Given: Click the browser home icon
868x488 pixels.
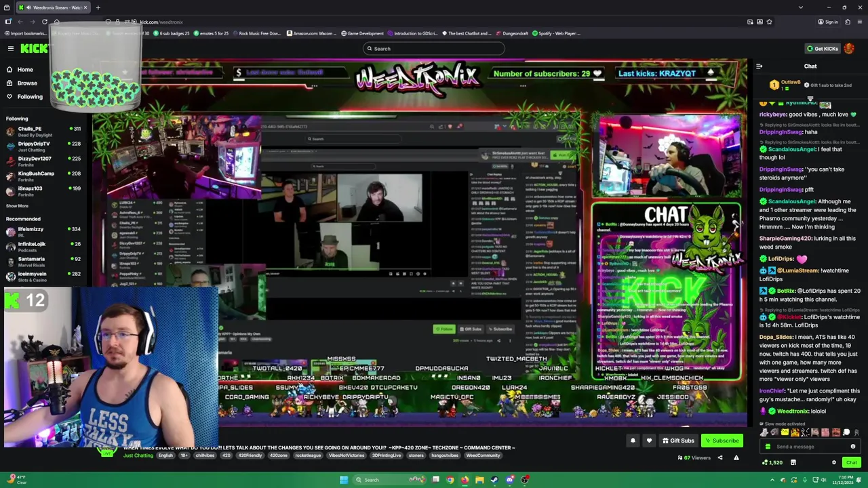Looking at the screenshot, I should click(x=57, y=22).
